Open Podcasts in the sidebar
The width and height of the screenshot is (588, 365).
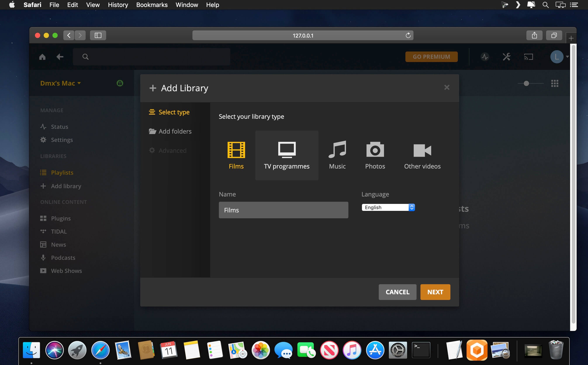(x=58, y=258)
